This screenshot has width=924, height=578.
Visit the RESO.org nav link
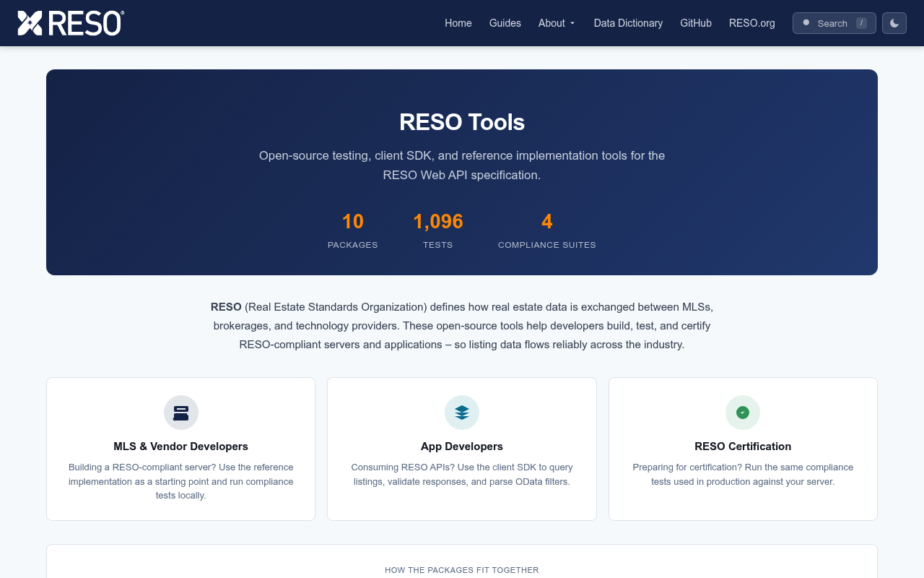pos(752,23)
